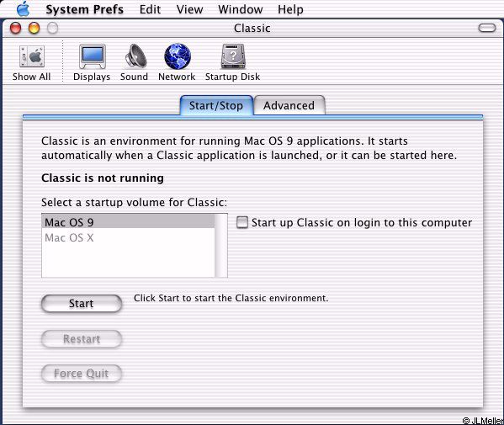Open the Show All preferences icon

click(32, 56)
